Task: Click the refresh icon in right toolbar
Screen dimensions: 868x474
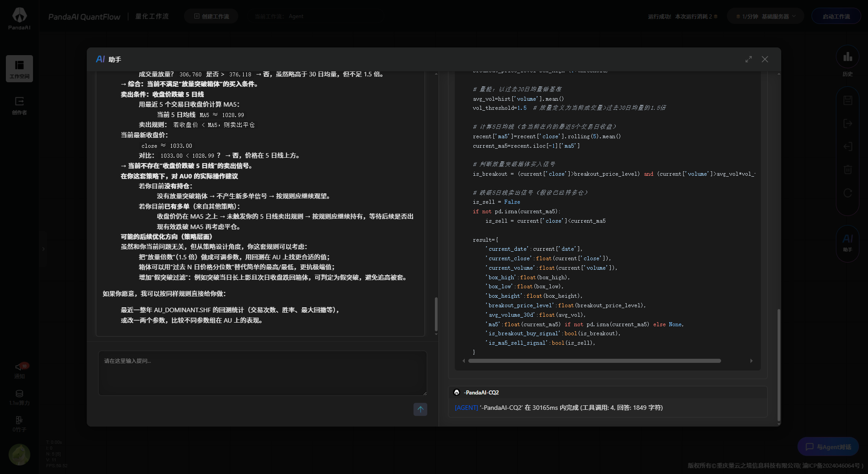Action: tap(848, 193)
